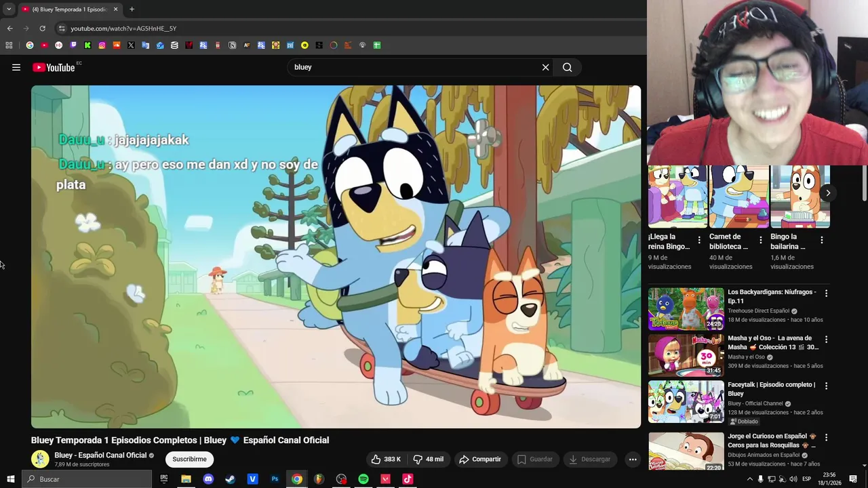Image resolution: width=868 pixels, height=488 pixels.
Task: Open the Google bookmark
Action: pyautogui.click(x=29, y=45)
